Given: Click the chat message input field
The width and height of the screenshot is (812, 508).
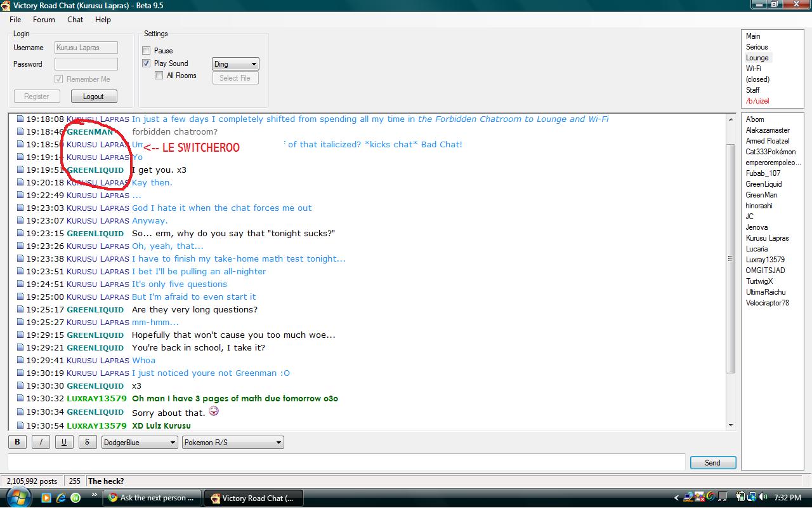Looking at the screenshot, I should click(346, 462).
